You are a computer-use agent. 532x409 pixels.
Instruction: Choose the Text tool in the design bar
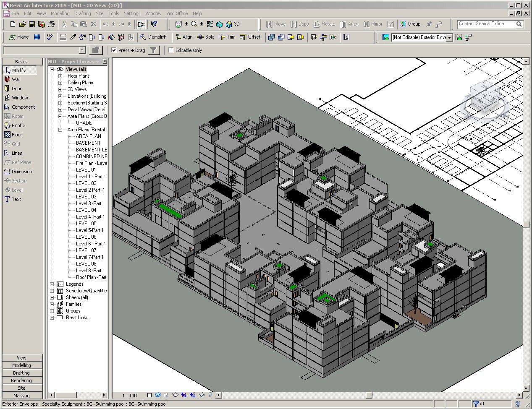pos(13,199)
